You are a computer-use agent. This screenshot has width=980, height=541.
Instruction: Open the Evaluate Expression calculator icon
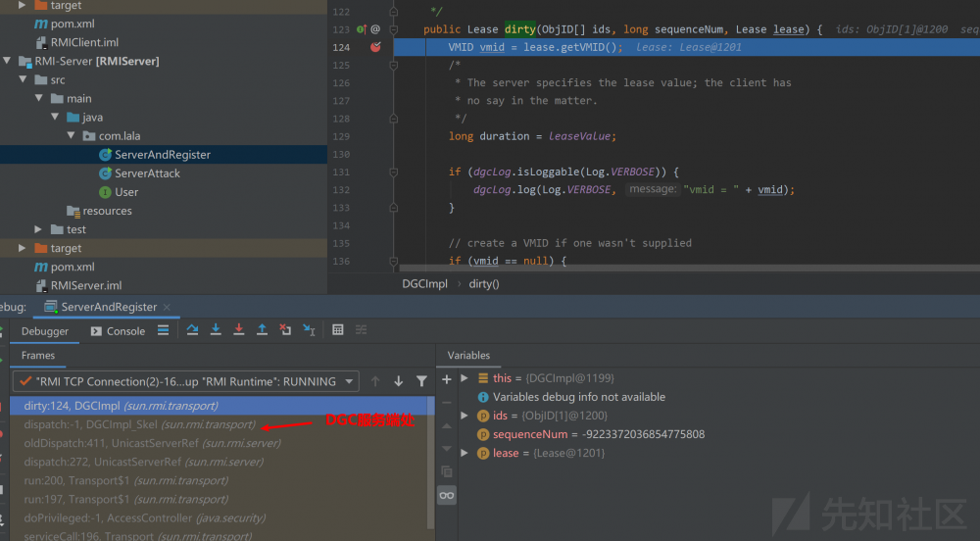[338, 330]
